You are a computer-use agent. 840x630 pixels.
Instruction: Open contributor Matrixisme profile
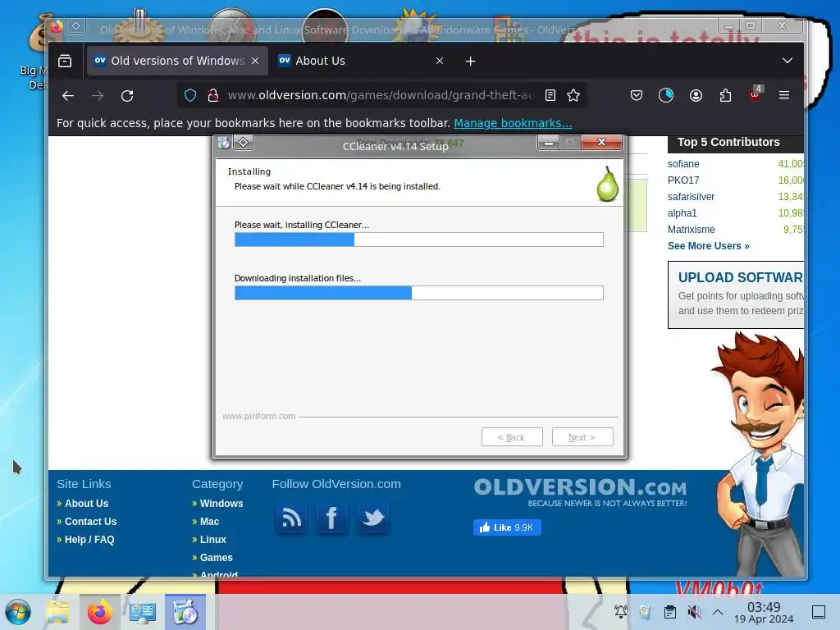point(691,230)
